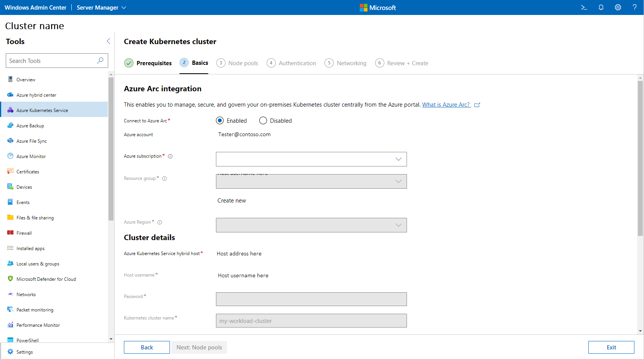Click the Tools list scroll down arrow
The image size is (644, 359).
[x=111, y=339]
